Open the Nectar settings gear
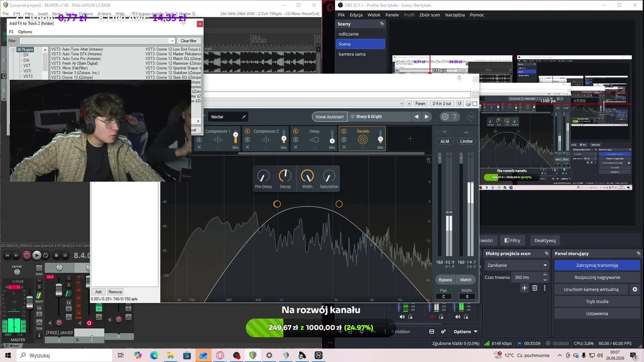The height and width of the screenshot is (362, 644). tap(445, 117)
